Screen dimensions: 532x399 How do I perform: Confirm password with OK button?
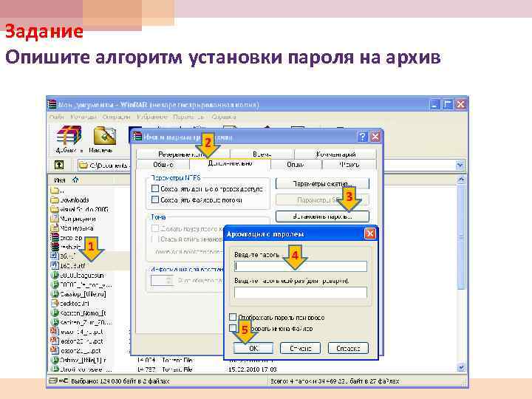point(253,348)
